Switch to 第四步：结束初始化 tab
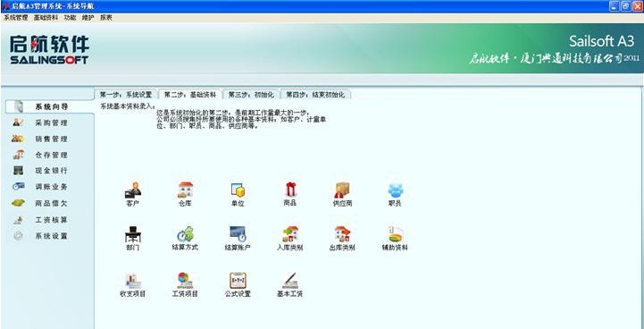Viewport: 644px width, 329px height. (315, 95)
